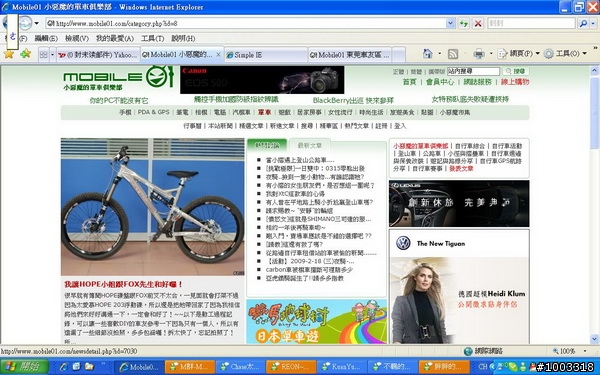Click the 首頁 link at top right

409,82
